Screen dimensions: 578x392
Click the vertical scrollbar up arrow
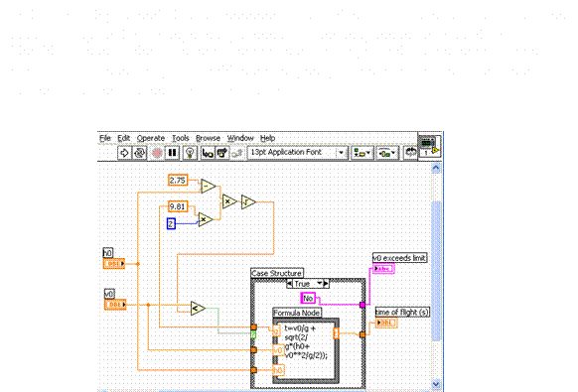click(436, 169)
